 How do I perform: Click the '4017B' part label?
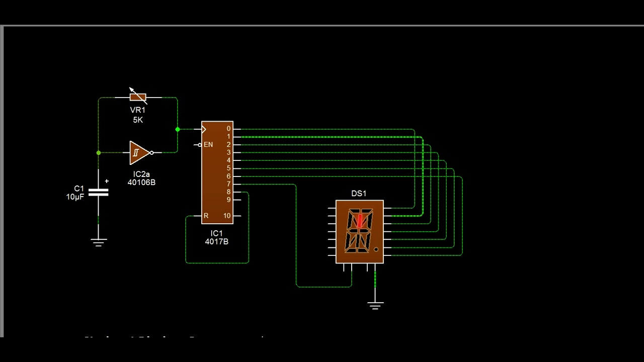pos(217,242)
